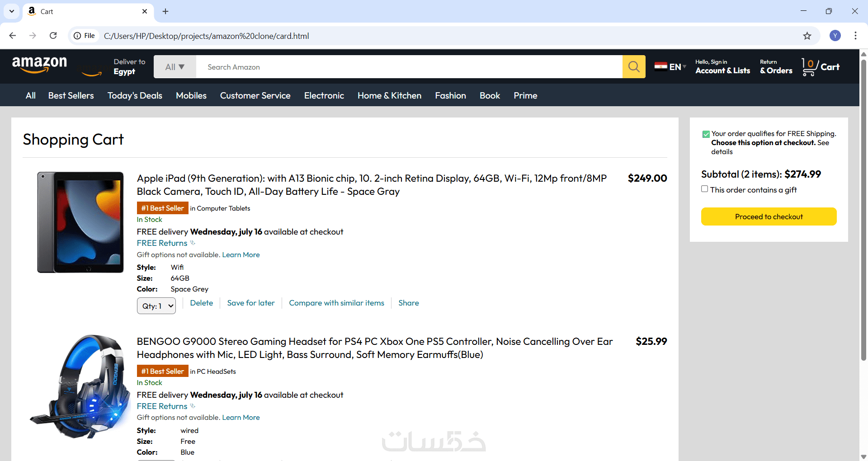This screenshot has height=461, width=868.
Task: Click the iPad #1 Best Seller badge
Action: [163, 208]
